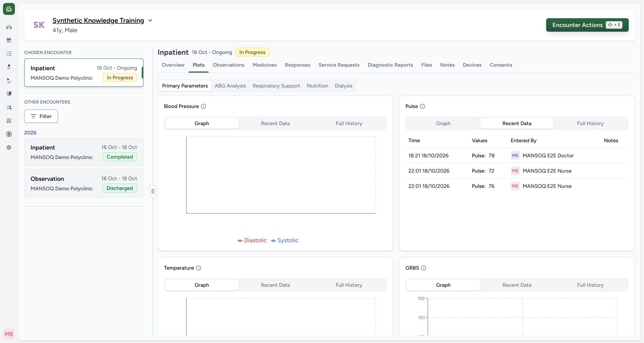Switch to the Overview tab
Image resolution: width=644 pixels, height=343 pixels.
[x=173, y=65]
